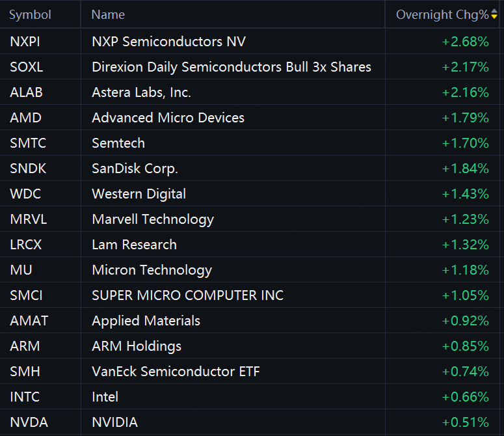Select the NXPI ticker row
The image size is (504, 436).
(x=24, y=42)
